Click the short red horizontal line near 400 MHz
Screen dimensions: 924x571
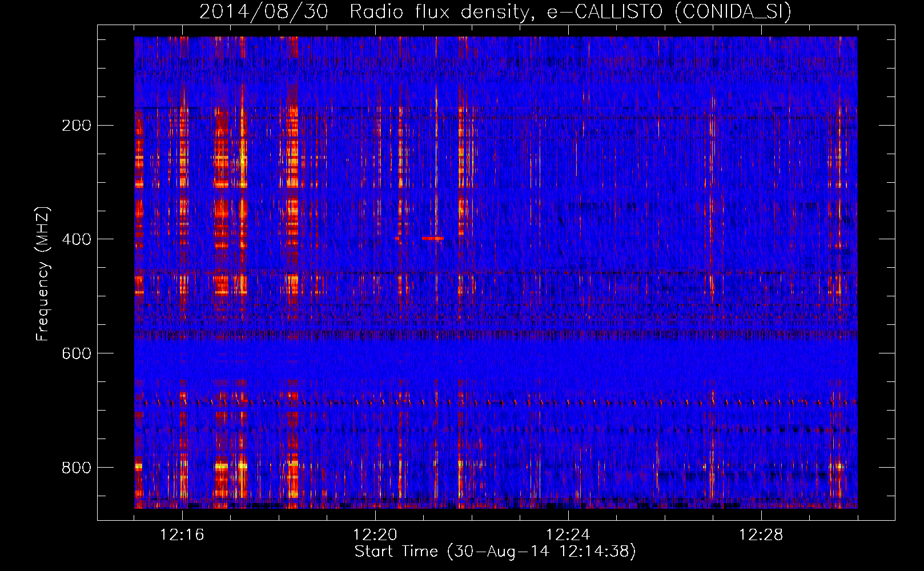pos(433,238)
